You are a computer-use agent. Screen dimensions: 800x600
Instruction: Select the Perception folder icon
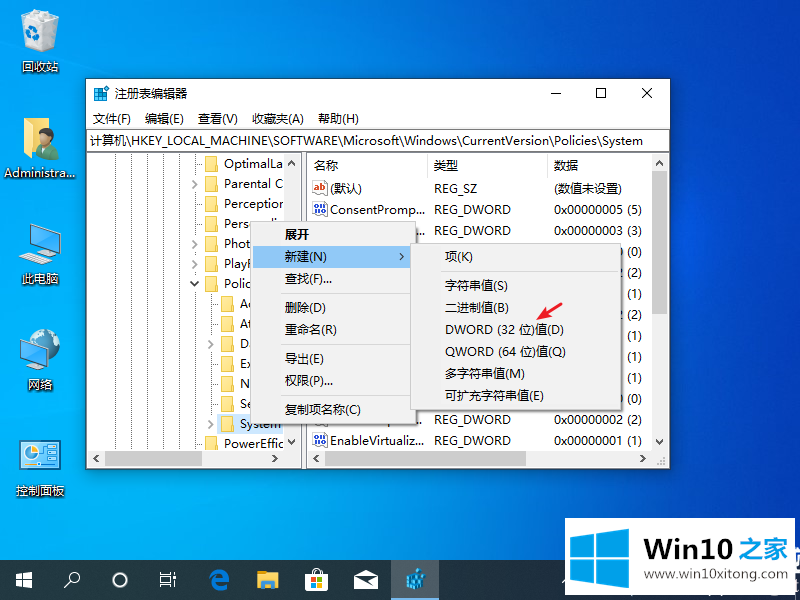pyautogui.click(x=212, y=204)
